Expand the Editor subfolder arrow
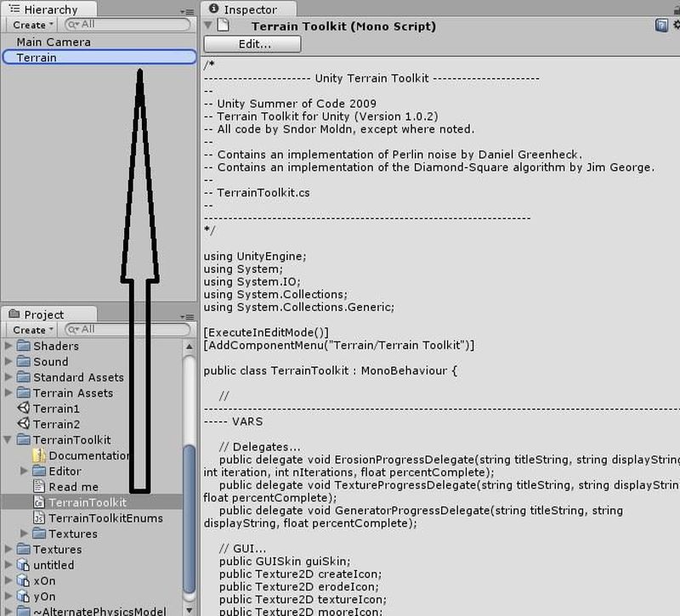Screen dimensions: 680x616 (x=25, y=472)
